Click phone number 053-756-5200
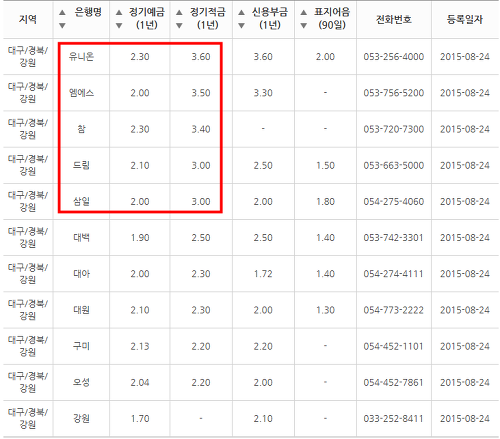500x439 pixels. point(394,93)
